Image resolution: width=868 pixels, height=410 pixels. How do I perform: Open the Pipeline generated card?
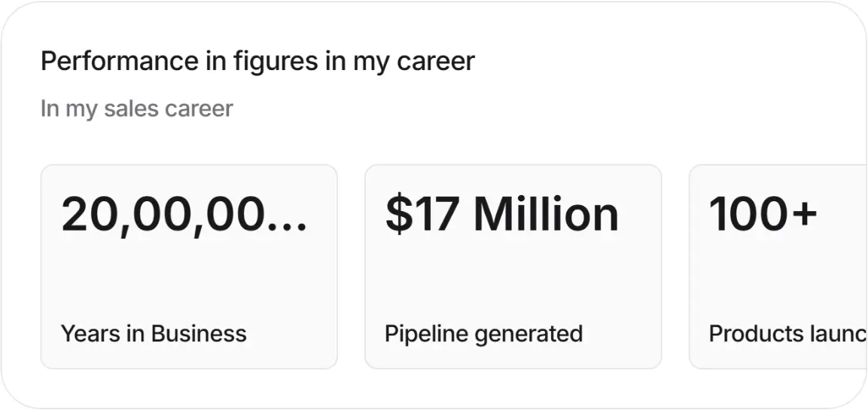pos(513,267)
